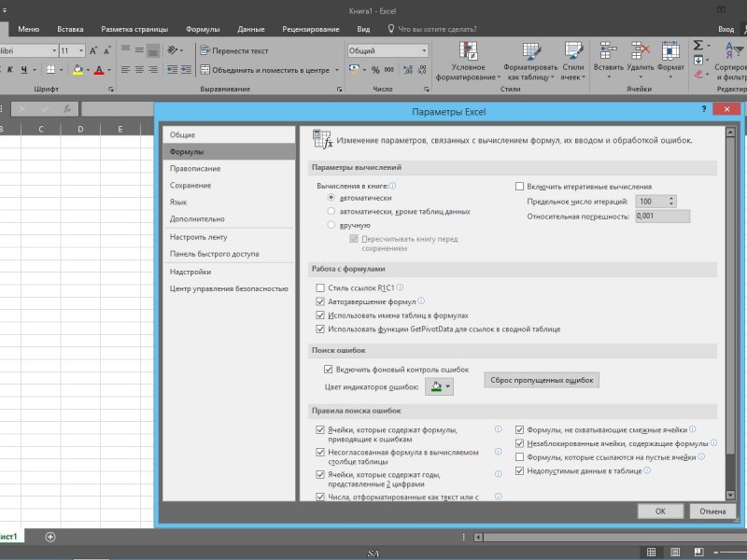This screenshot has height=560, width=747.
Task: Open the Разметка страницы ribbon tab
Action: coord(134,29)
